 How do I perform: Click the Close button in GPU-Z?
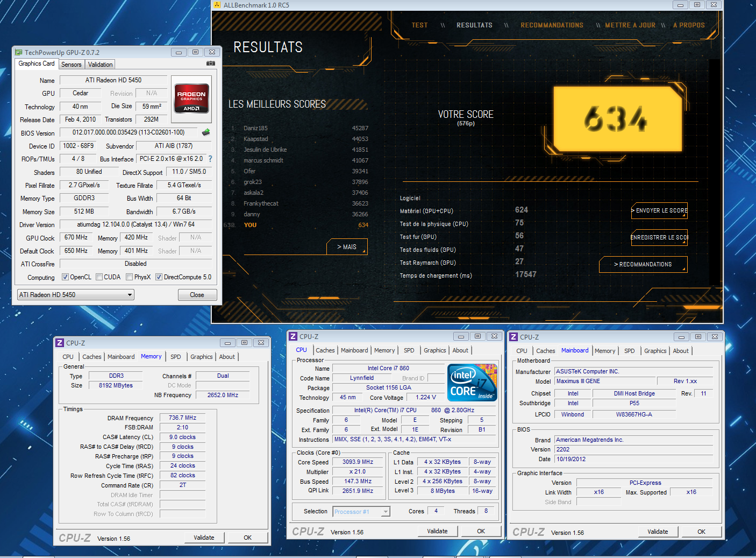(197, 295)
